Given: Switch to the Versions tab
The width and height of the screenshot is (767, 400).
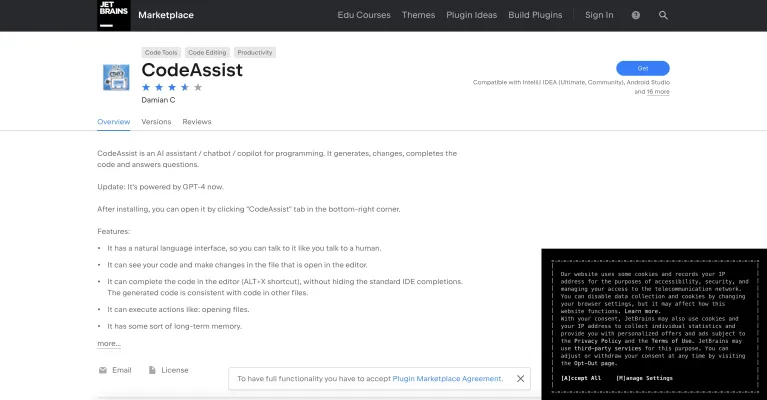Looking at the screenshot, I should [x=156, y=122].
